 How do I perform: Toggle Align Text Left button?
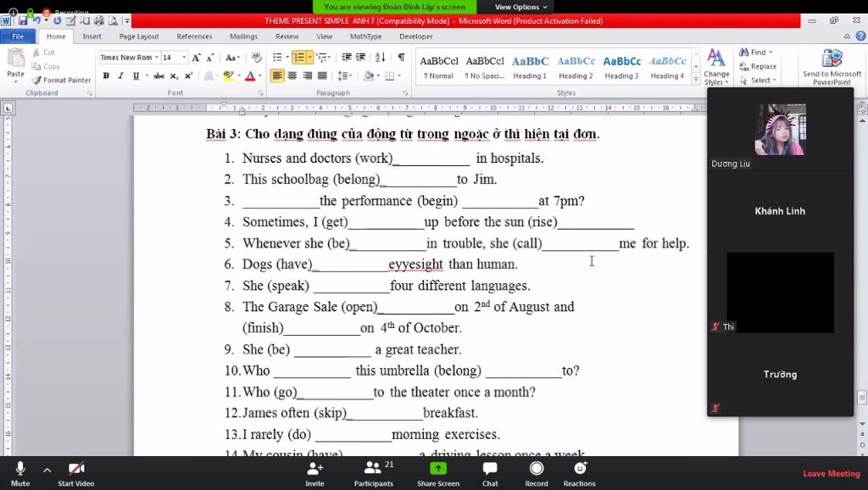[277, 75]
